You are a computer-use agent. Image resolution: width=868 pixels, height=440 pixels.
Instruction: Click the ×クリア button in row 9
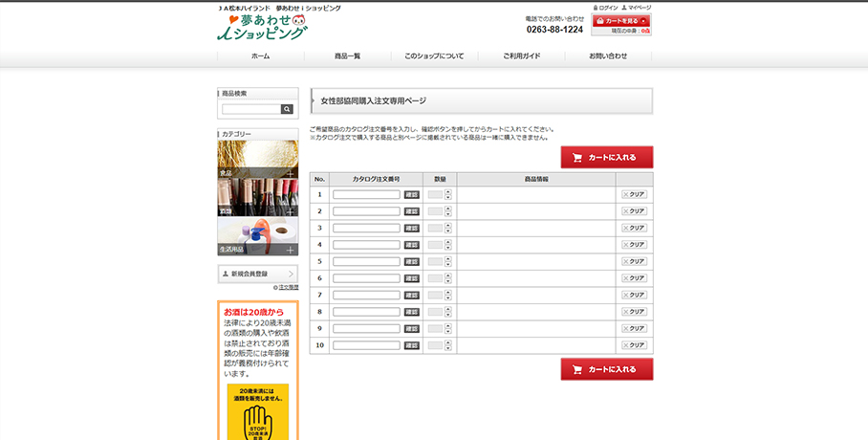[x=634, y=329]
